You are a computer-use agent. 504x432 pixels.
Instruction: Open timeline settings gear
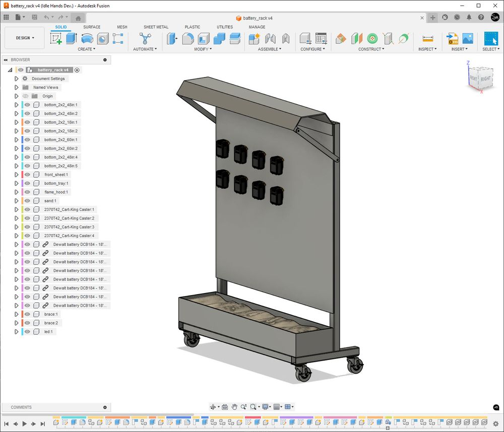click(x=495, y=424)
